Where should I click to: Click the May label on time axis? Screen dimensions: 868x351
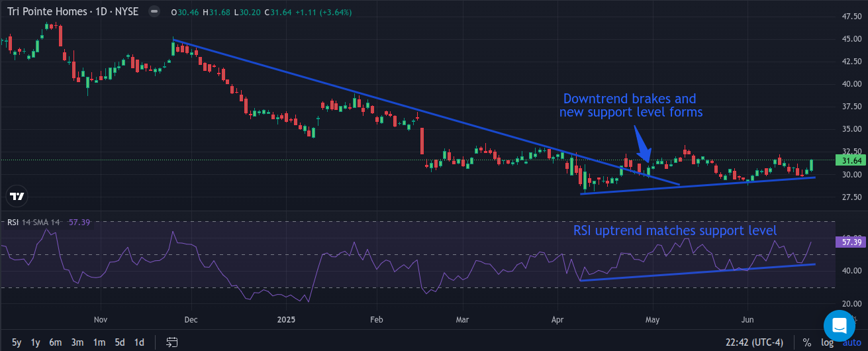(652, 320)
